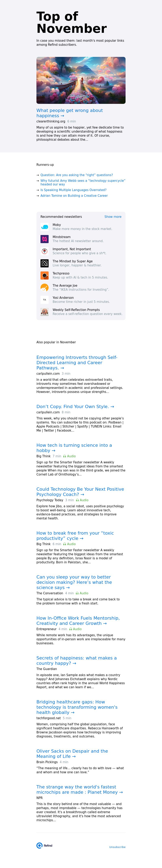This screenshot has width=162, height=868.
Task: Open the happiness article hero image
Action: coord(81,80)
